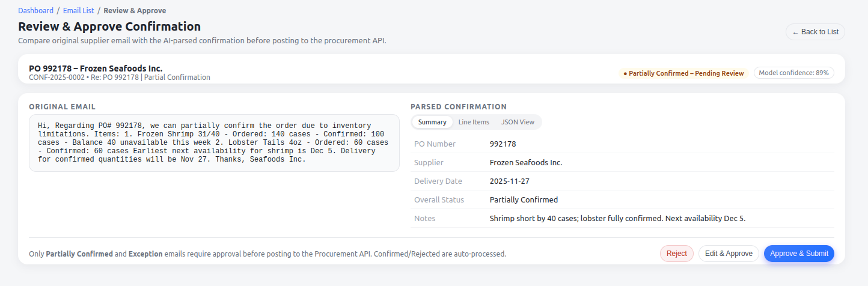Viewport: 868px width, 286px height.
Task: Click inside the original email text box
Action: point(214,143)
